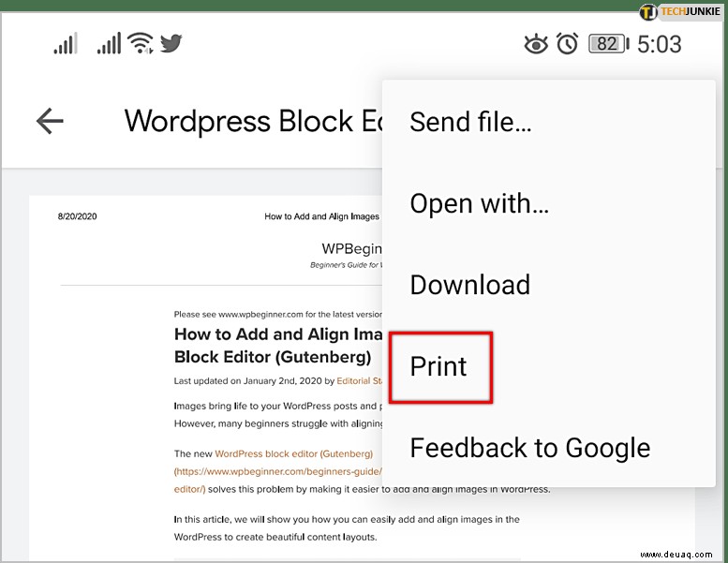728x563 pixels.
Task: Tap the second cellular signal icon
Action: [109, 44]
